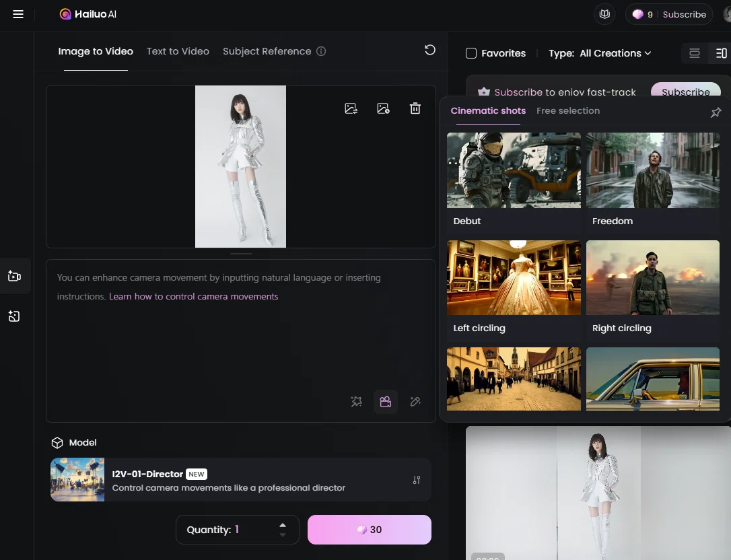This screenshot has width=731, height=560.
Task: Click the magic pen edit icon
Action: tap(415, 401)
